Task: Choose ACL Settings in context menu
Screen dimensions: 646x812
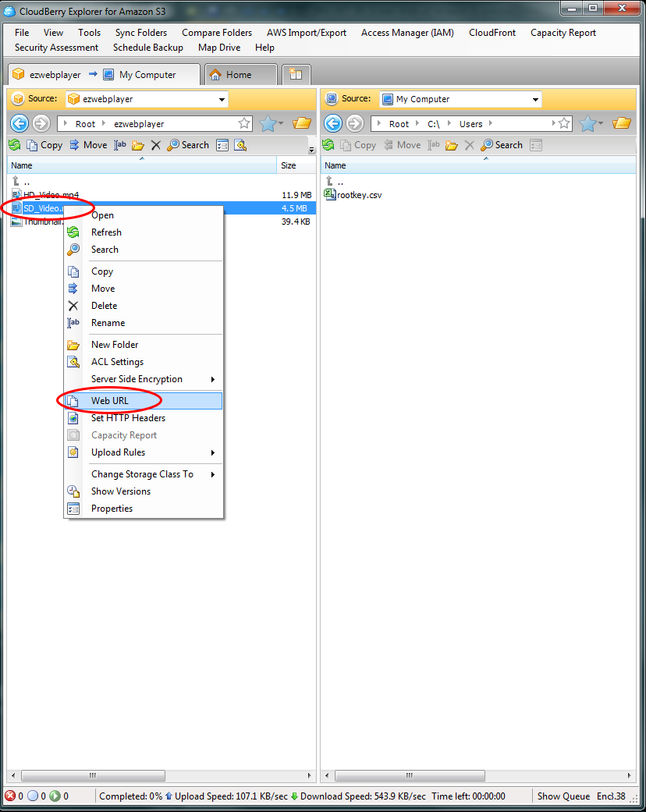Action: coord(144,362)
